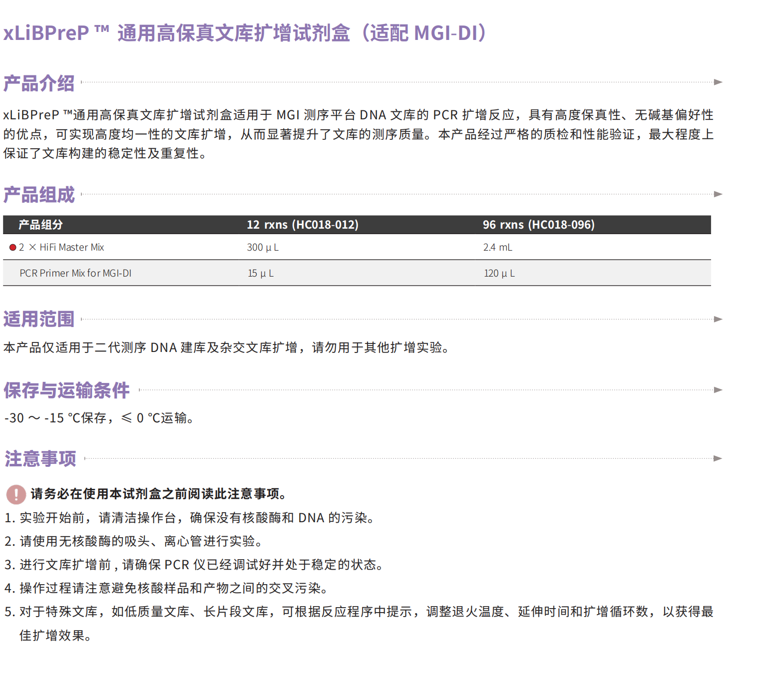Click the 96 rxns (HC018-096) column header
Viewport: 784px width, 673px height.
[539, 225]
